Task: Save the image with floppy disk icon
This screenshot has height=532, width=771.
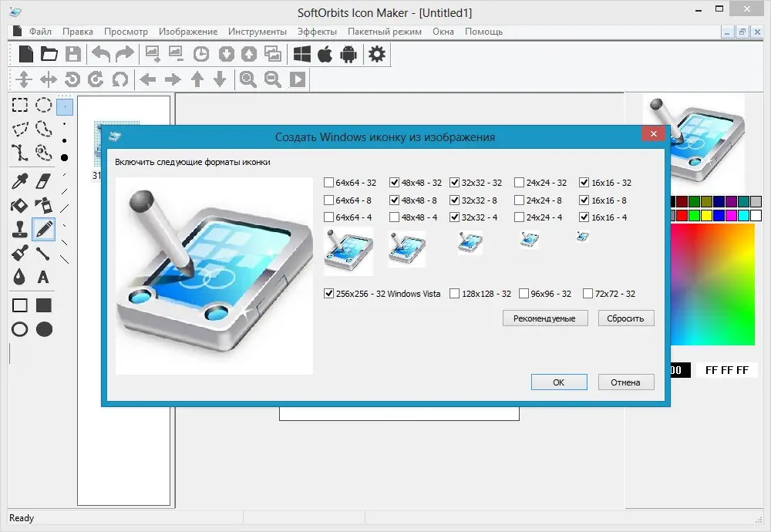Action: 72,54
